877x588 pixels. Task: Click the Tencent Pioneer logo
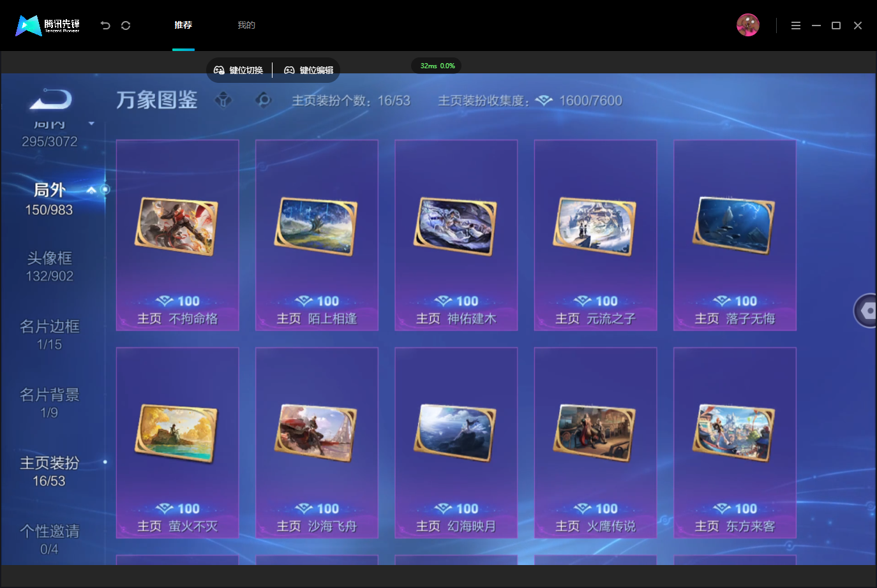pos(48,26)
